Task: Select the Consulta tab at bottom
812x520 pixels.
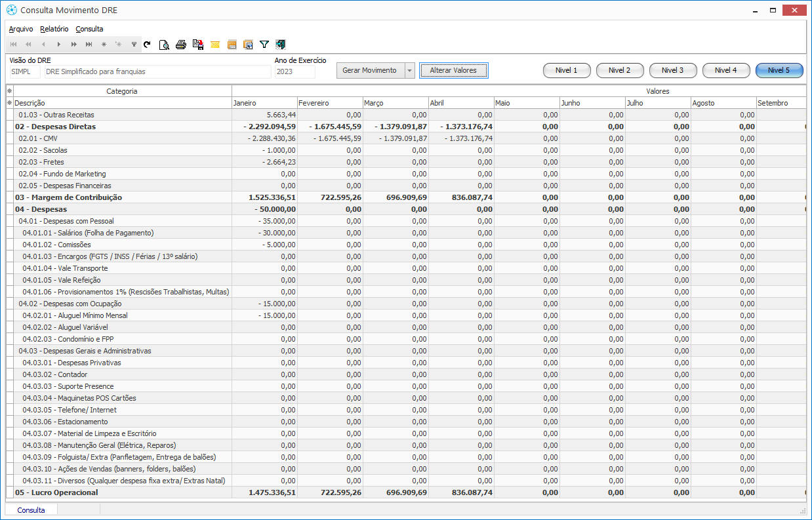Action: [31, 510]
